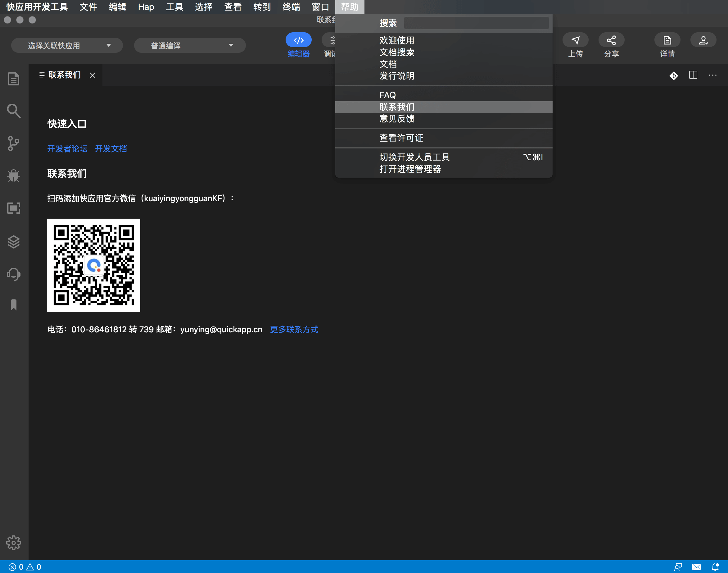Viewport: 728px width, 573px height.
Task: Open the file explorer sidebar icon
Action: tap(13, 79)
